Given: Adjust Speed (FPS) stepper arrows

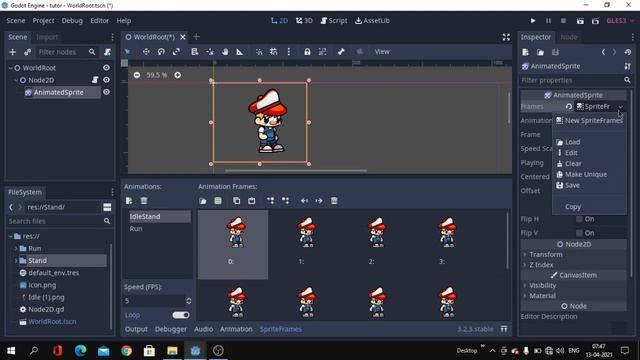Looking at the screenshot, I should click(189, 301).
